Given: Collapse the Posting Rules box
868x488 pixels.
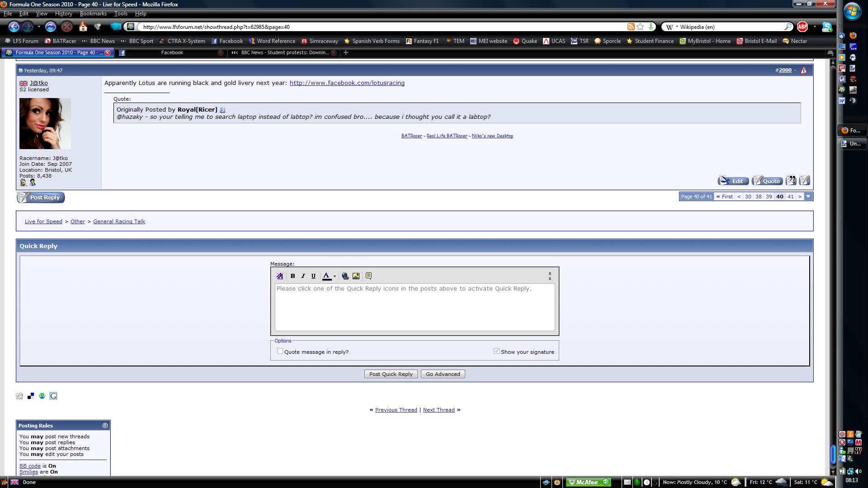Looking at the screenshot, I should pyautogui.click(x=105, y=426).
